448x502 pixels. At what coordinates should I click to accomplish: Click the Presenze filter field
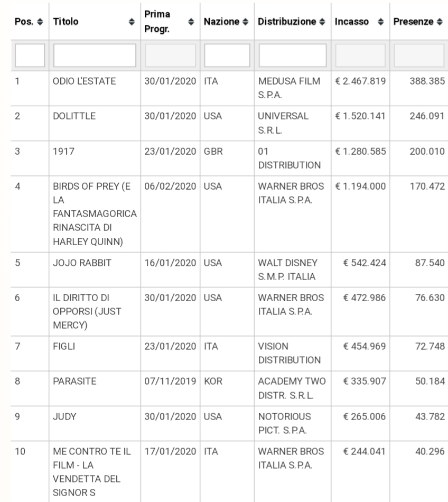pos(419,55)
